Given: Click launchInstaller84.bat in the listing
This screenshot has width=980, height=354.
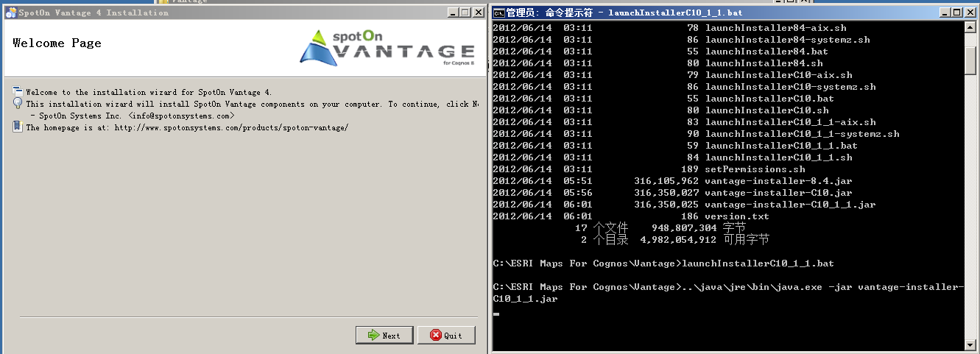Looking at the screenshot, I should click(x=766, y=52).
